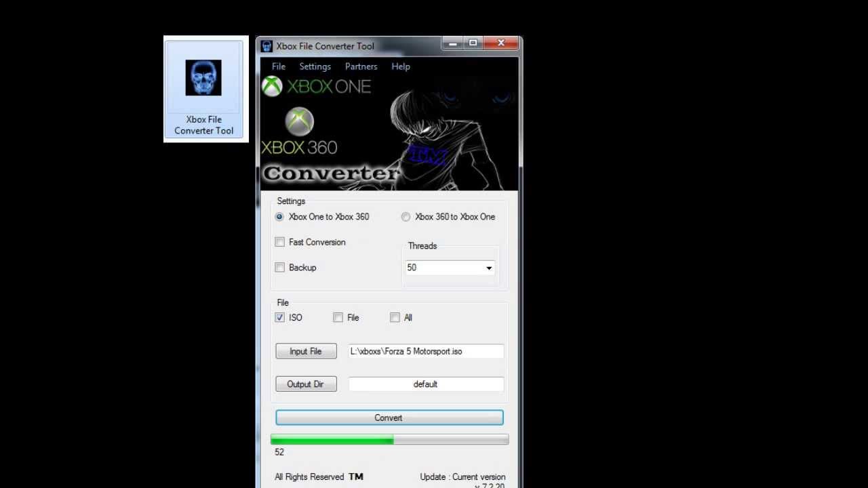Click the Xbox One logo in banner
The image size is (868, 488).
317,87
